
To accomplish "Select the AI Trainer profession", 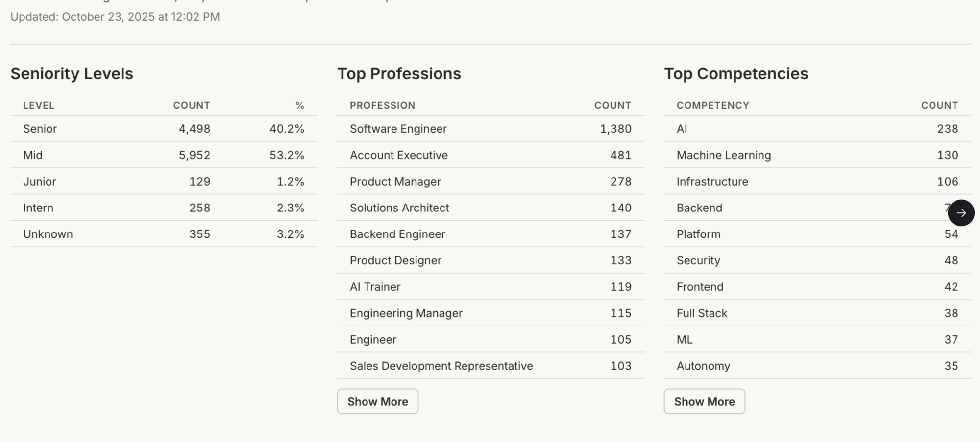I will 490,287.
